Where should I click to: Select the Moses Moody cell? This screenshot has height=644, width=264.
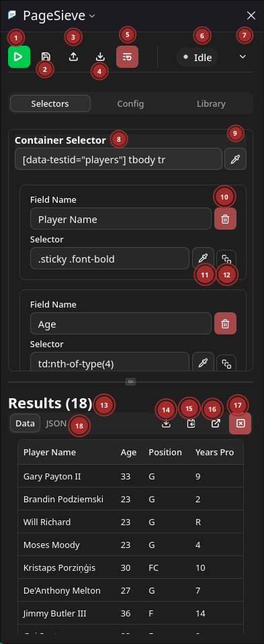pos(52,545)
